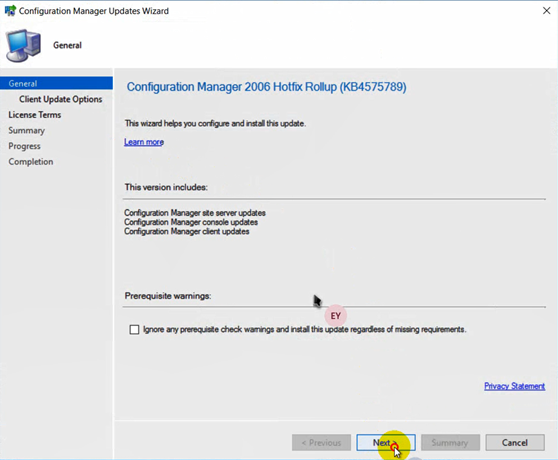Image resolution: width=558 pixels, height=460 pixels.
Task: Click the Summary button at bottom
Action: tap(450, 443)
